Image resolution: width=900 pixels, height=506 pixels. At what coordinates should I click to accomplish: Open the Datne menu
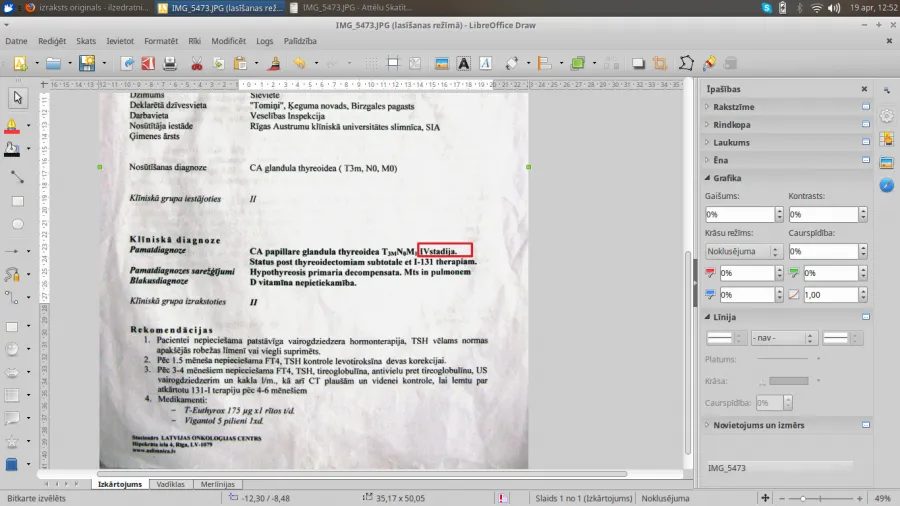[x=16, y=41]
